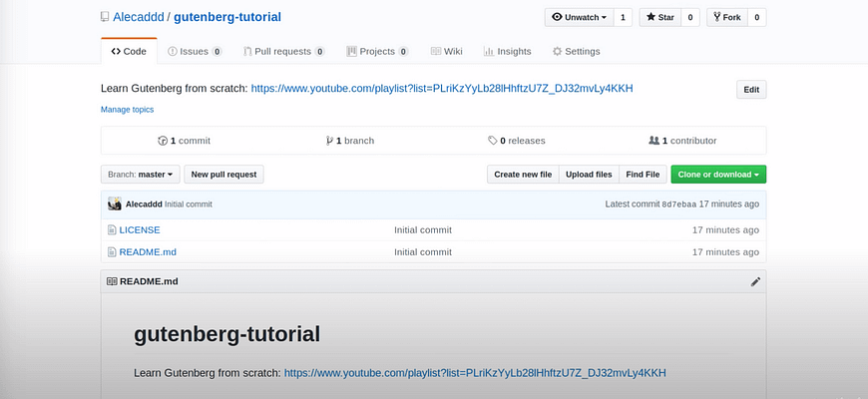Screen dimensions: 868x399
Task: Expand the Clone or download menu
Action: click(718, 175)
